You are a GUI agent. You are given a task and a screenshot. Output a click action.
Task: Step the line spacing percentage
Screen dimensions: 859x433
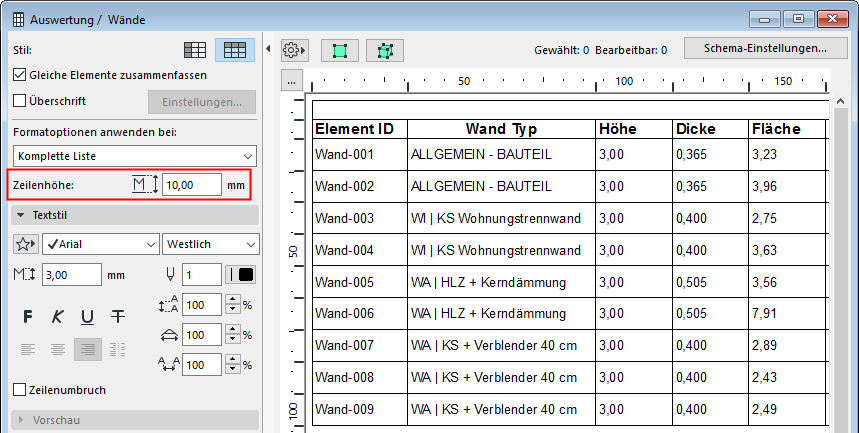click(x=233, y=305)
